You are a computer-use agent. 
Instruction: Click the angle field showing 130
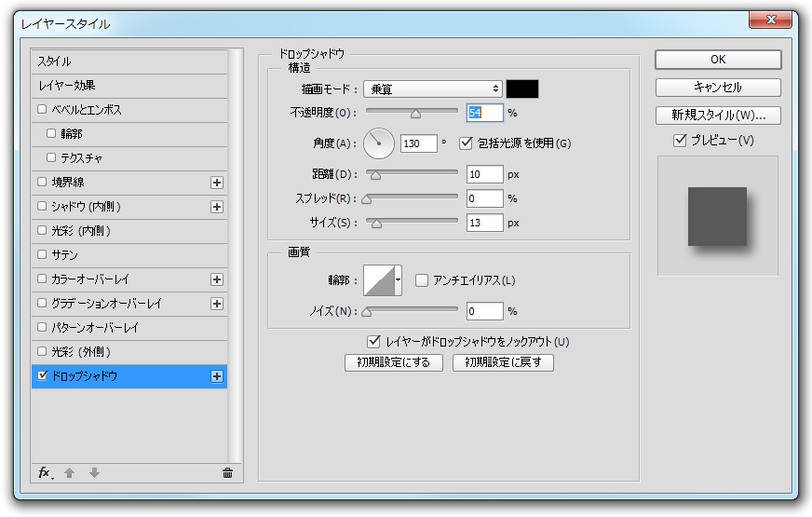(x=418, y=143)
